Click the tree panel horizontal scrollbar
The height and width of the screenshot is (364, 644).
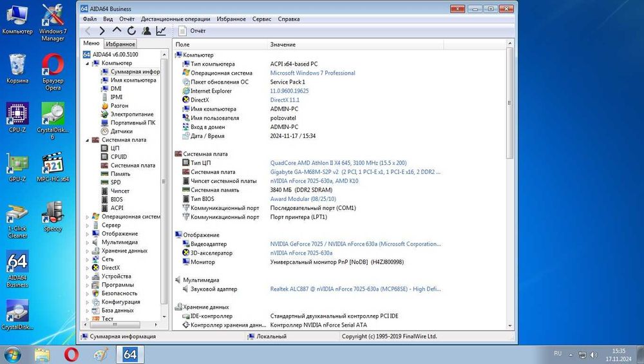(115, 325)
